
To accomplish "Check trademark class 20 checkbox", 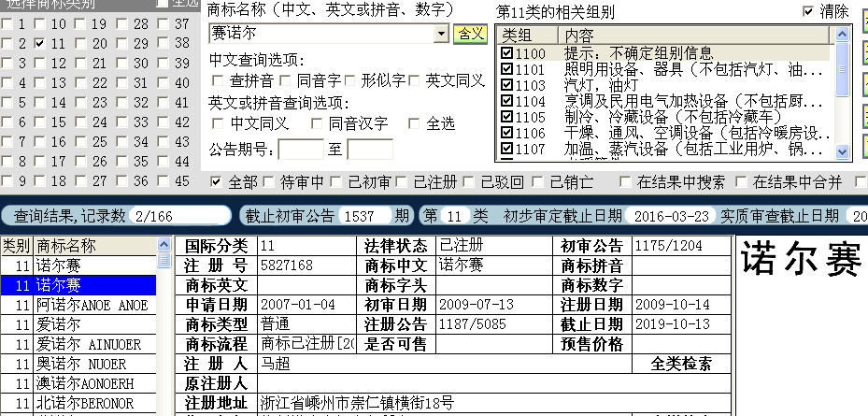I will tap(80, 44).
